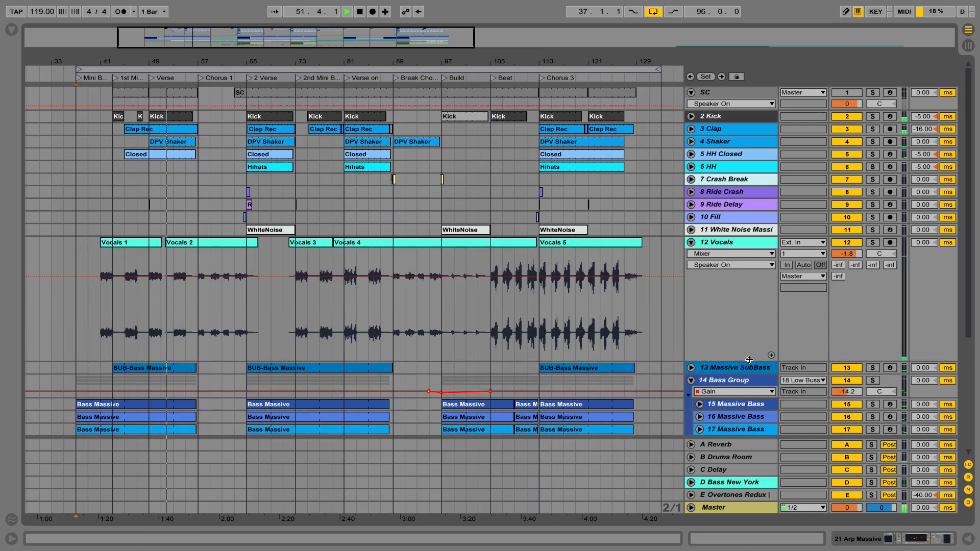Open the KEY map mode
Screen dimensions: 980x551
[875, 11]
